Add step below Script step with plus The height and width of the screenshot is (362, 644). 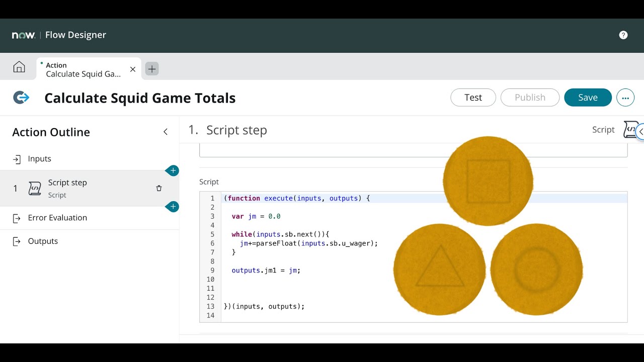(x=173, y=207)
